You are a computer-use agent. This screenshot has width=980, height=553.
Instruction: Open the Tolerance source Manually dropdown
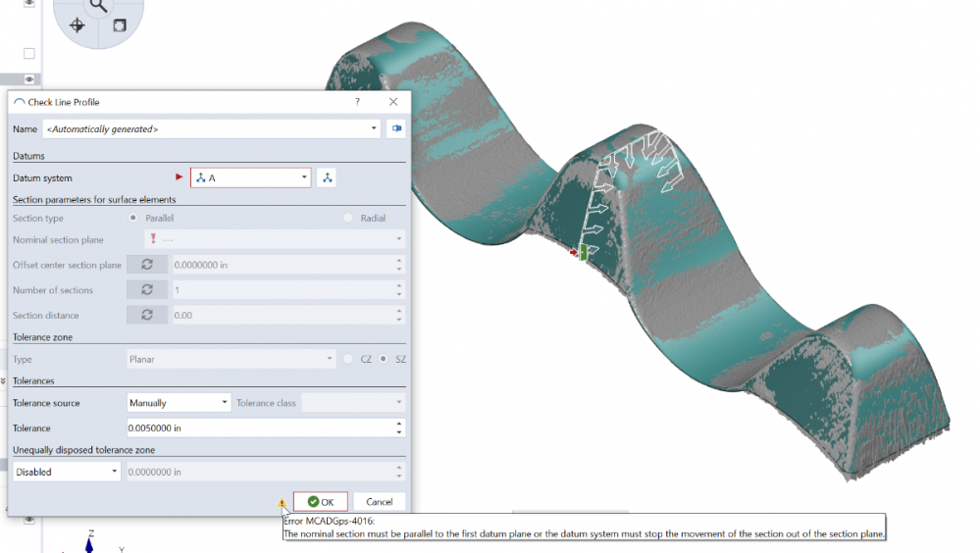pos(179,402)
